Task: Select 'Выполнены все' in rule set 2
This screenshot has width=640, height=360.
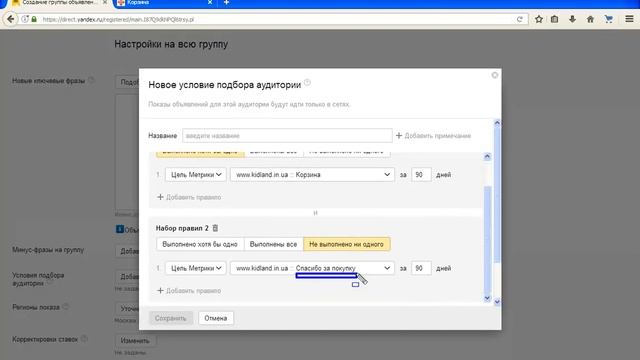Action: [x=273, y=244]
